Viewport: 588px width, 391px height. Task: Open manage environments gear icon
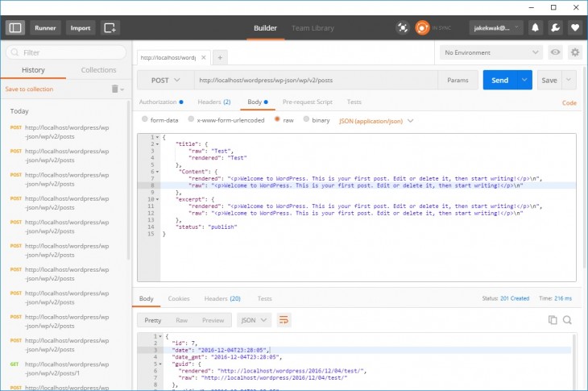574,52
